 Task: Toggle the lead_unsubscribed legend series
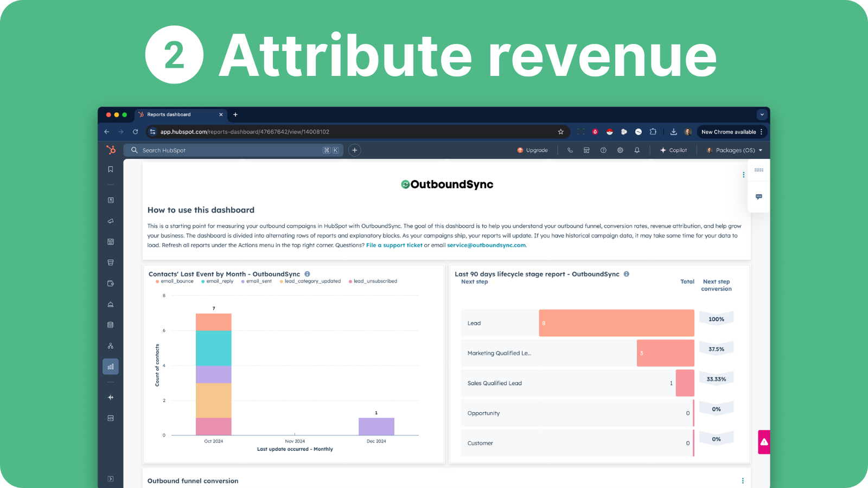coord(375,281)
